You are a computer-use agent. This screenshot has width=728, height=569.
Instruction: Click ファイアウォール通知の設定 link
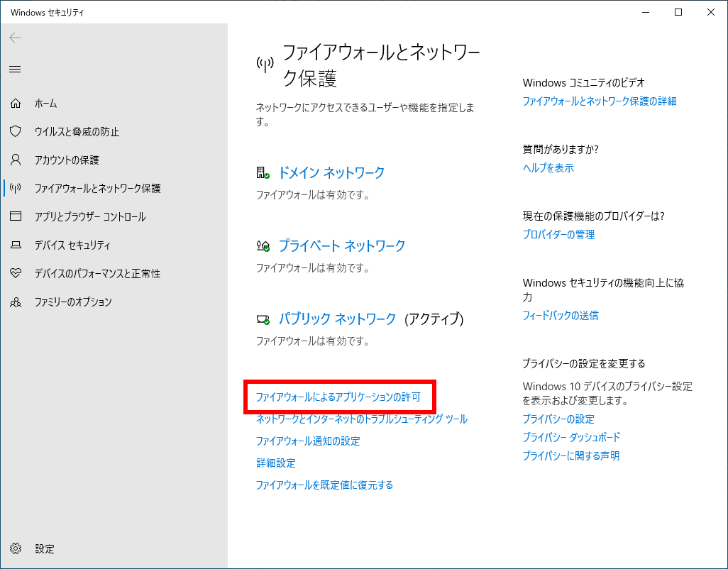point(308,441)
